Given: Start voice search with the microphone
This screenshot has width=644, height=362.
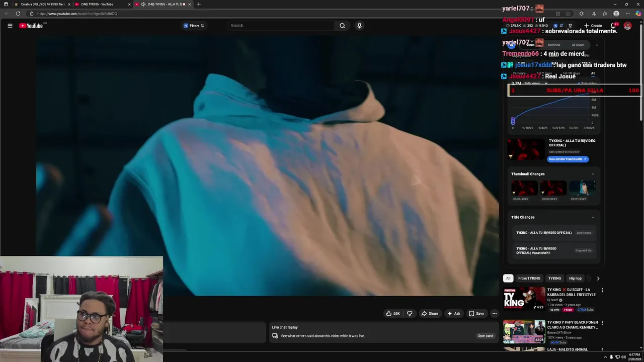Looking at the screenshot, I should (x=359, y=26).
